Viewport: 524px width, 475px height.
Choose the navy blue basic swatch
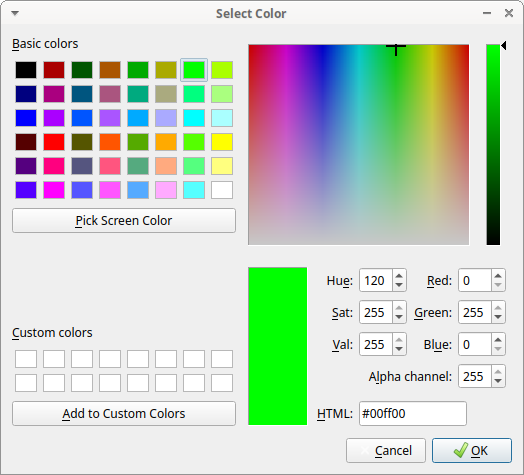(26, 94)
